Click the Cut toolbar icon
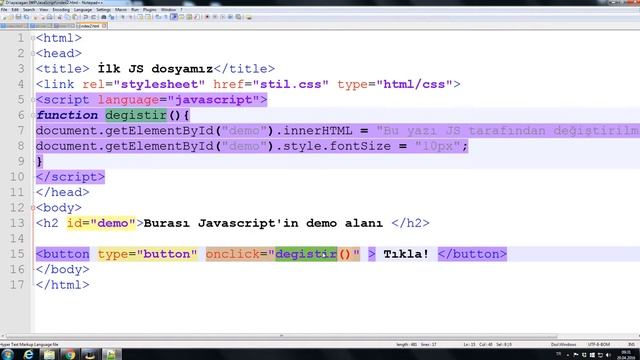The height and width of the screenshot is (360, 640). click(59, 17)
